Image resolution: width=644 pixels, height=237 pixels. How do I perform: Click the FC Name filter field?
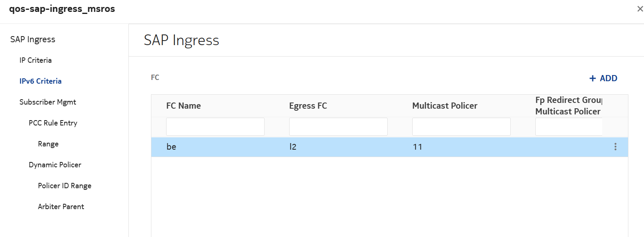pyautogui.click(x=215, y=127)
